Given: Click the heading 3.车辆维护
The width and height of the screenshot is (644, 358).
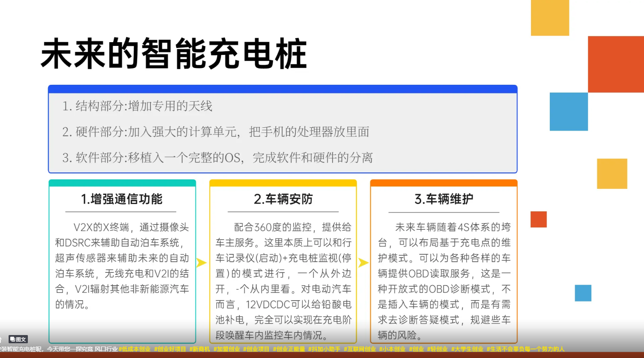Looking at the screenshot, I should tap(444, 199).
